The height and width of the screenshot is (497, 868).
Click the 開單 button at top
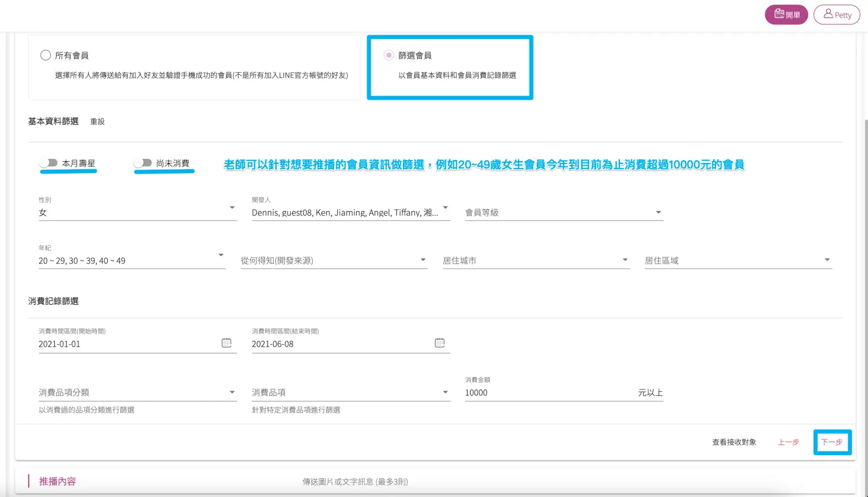(786, 15)
